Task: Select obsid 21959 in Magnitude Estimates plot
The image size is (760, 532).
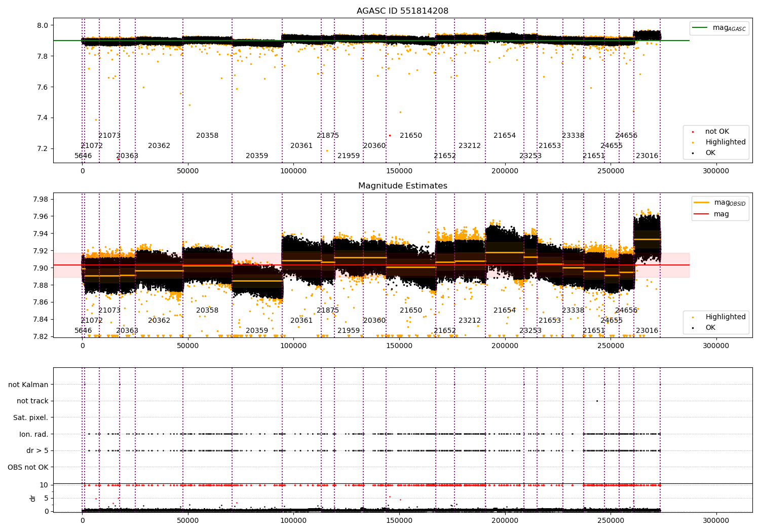Action: pos(349,331)
